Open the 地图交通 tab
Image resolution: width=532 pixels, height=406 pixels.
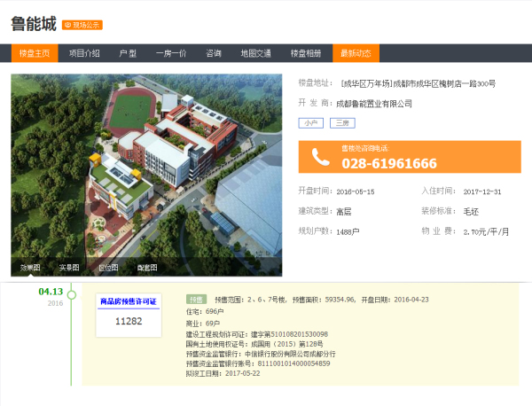[x=255, y=53]
